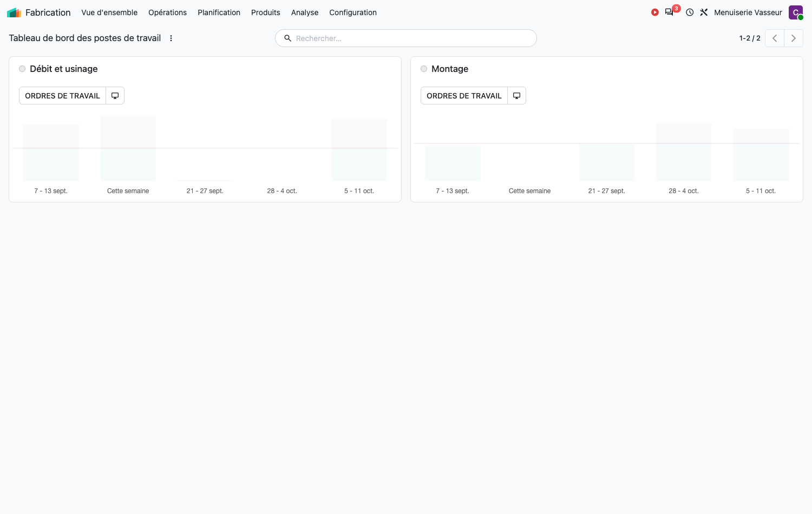Screen dimensions: 812x514
Task: Open the actions menu beside the dashboard title
Action: coord(171,38)
